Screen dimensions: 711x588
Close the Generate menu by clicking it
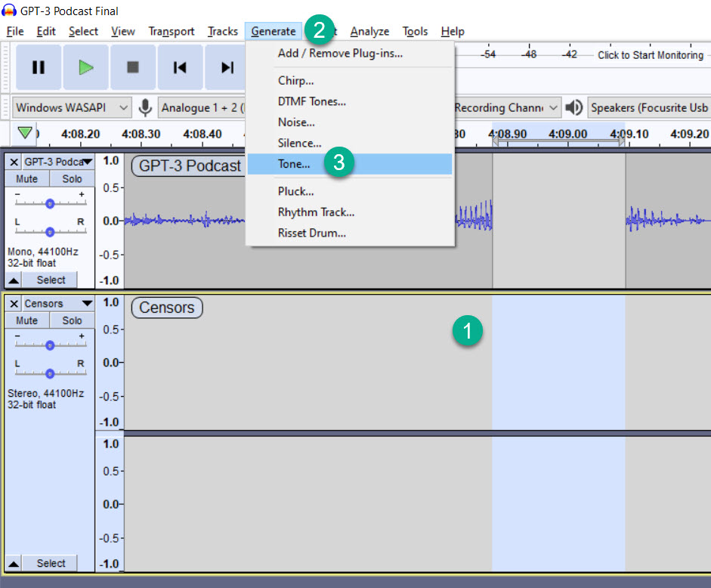pyautogui.click(x=274, y=31)
